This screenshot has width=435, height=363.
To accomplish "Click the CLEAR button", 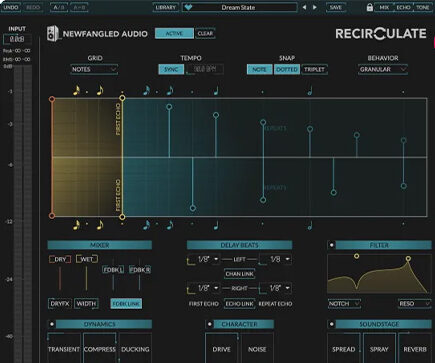I will click(x=205, y=34).
